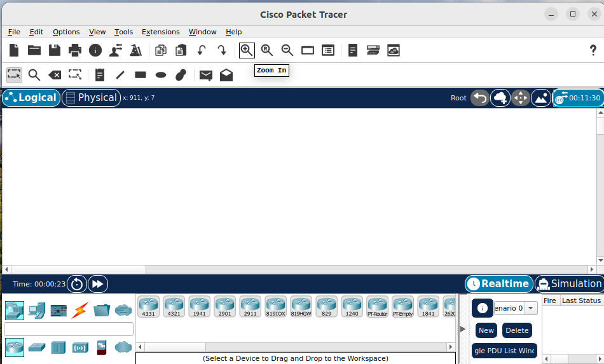Set the tiled background with the landscape icon

coord(541,98)
